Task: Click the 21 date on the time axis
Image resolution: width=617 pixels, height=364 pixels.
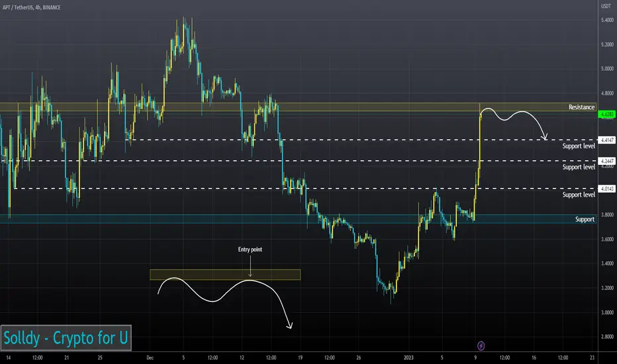Action: 66,357
